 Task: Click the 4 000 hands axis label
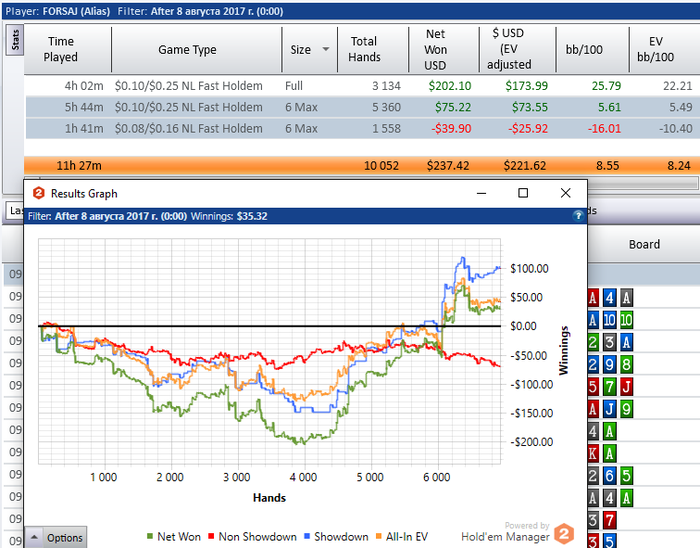tap(303, 477)
